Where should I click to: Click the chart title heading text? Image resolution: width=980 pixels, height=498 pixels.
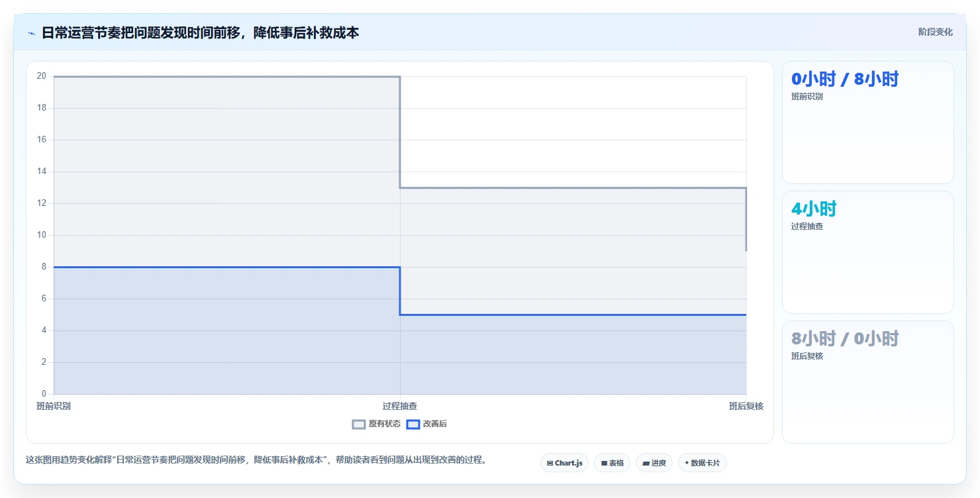point(201,32)
